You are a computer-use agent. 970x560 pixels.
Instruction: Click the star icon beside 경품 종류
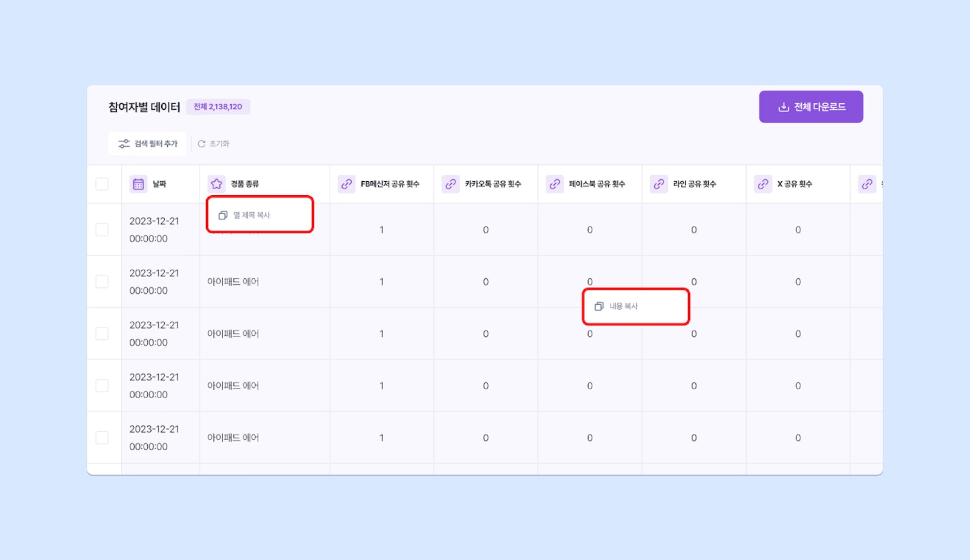point(216,184)
